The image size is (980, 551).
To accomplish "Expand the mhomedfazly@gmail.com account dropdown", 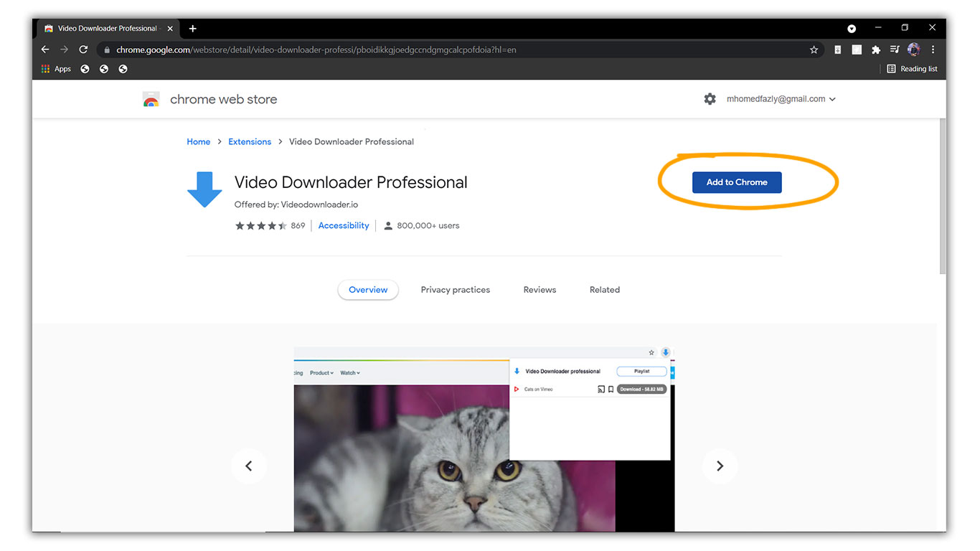I will [x=781, y=99].
